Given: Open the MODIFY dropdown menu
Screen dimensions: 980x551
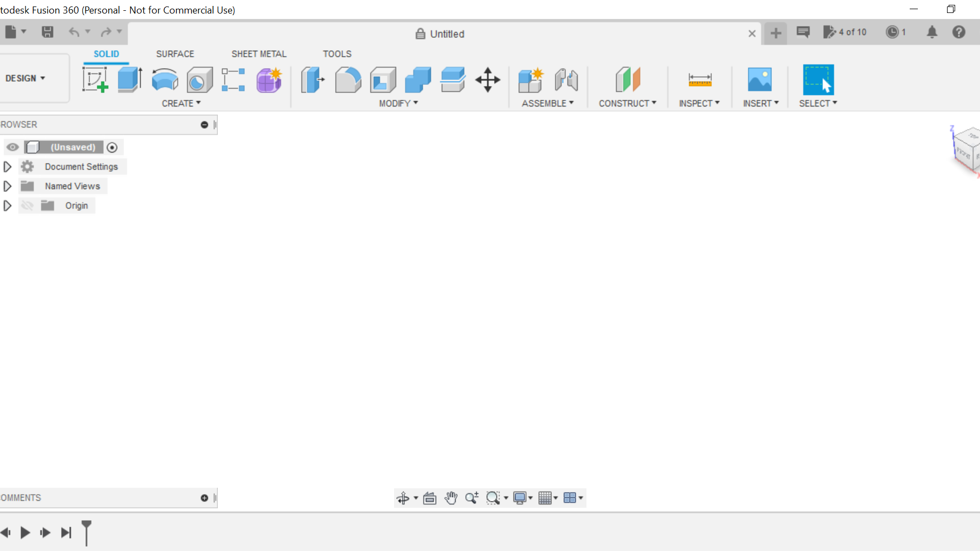Looking at the screenshot, I should [x=398, y=103].
